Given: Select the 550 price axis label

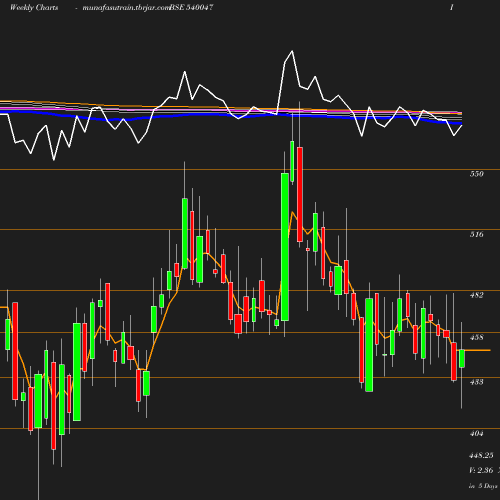Looking at the screenshot, I should click(x=476, y=174).
